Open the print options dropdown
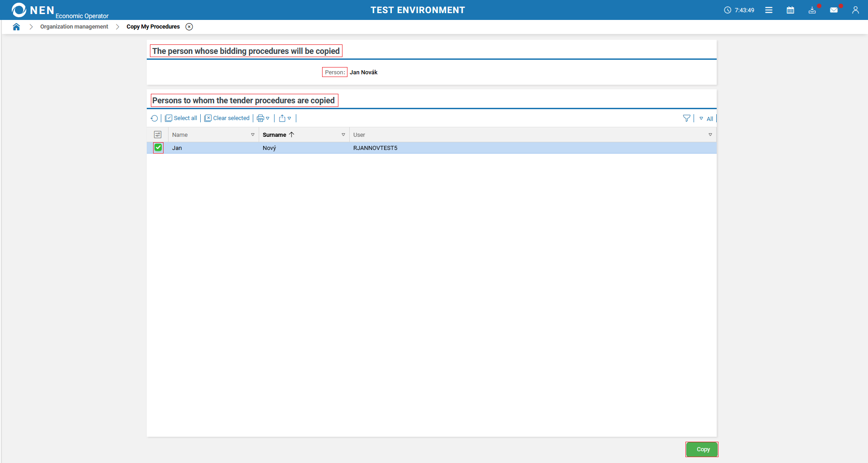 [263, 118]
